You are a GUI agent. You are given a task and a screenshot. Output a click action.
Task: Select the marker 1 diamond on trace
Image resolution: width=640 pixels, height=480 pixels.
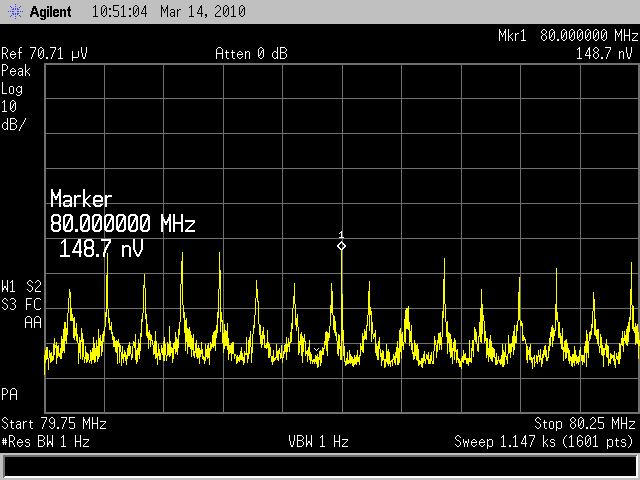click(x=341, y=245)
